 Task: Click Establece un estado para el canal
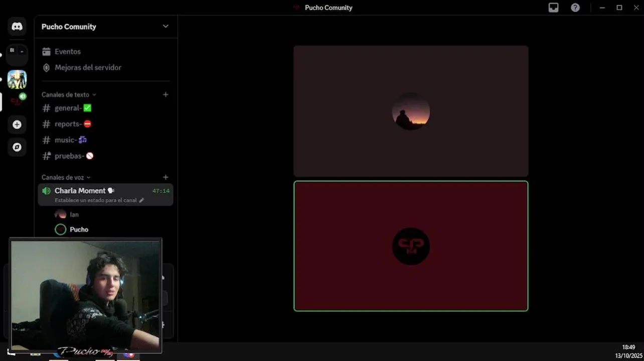tap(95, 200)
